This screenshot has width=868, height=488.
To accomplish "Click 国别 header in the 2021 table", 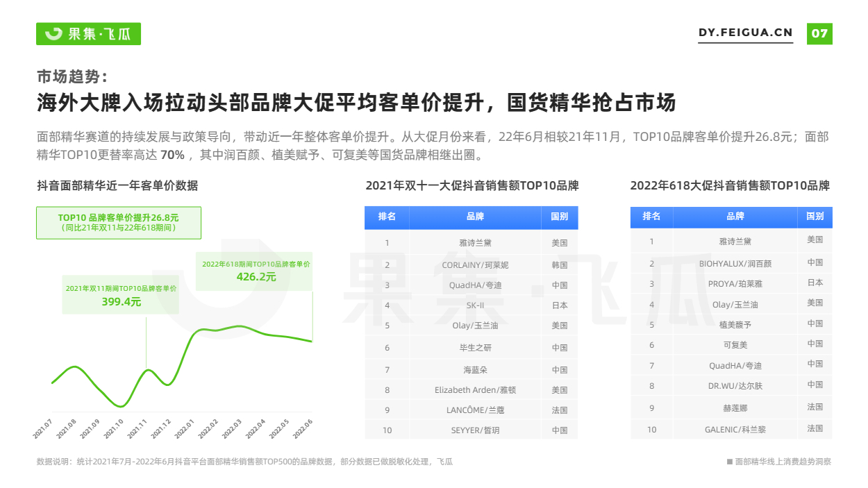I will (559, 217).
